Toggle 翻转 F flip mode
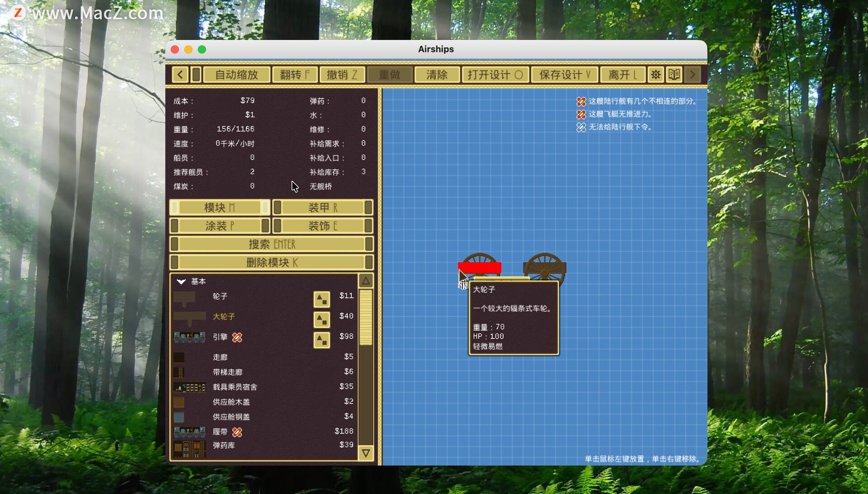Screen dimensions: 868x494 click(295, 75)
